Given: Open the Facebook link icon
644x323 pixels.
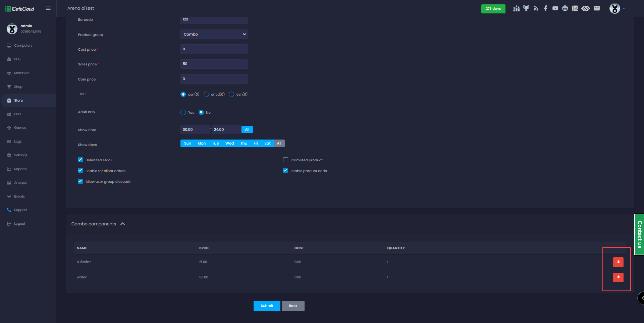Looking at the screenshot, I should point(545,8).
